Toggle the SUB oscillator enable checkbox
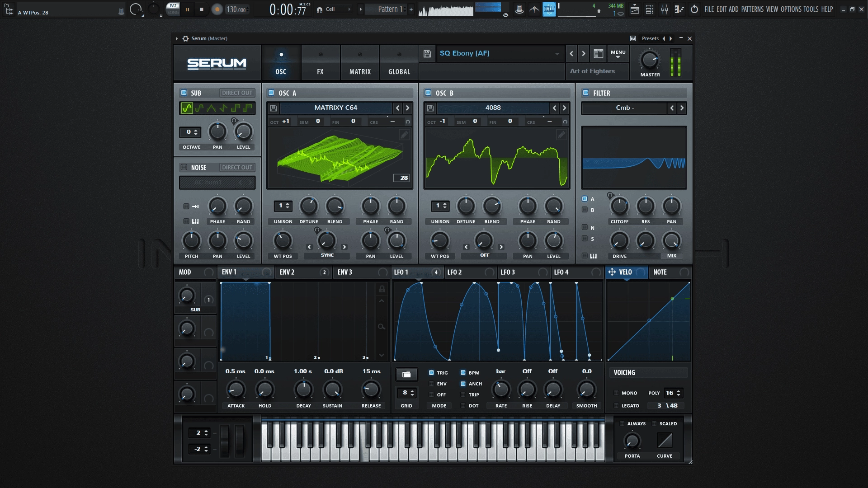868x488 pixels. tap(184, 93)
